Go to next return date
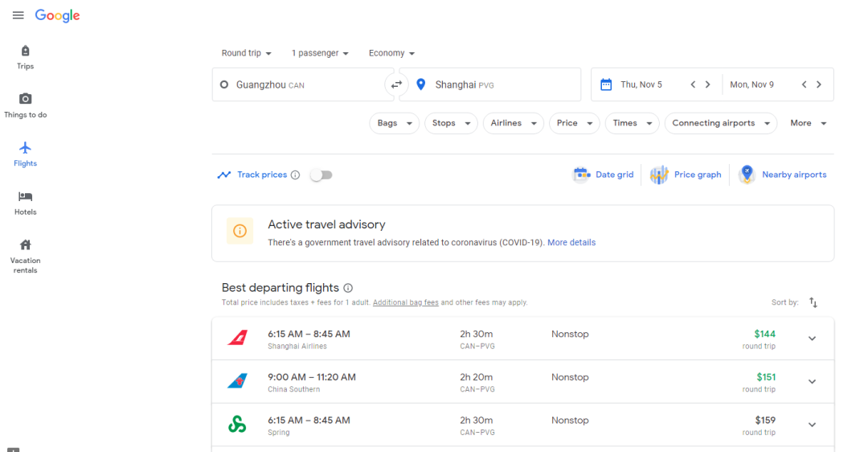This screenshot has height=452, width=868. [819, 84]
